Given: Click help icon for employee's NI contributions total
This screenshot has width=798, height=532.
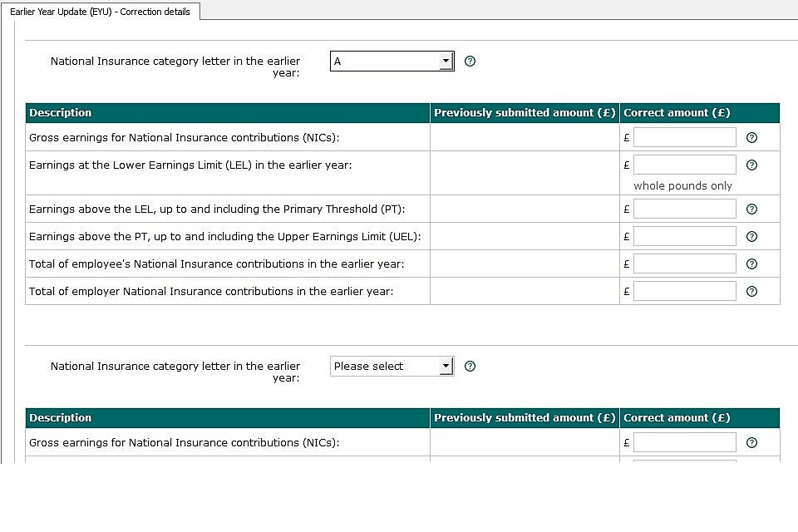Looking at the screenshot, I should click(x=751, y=264).
